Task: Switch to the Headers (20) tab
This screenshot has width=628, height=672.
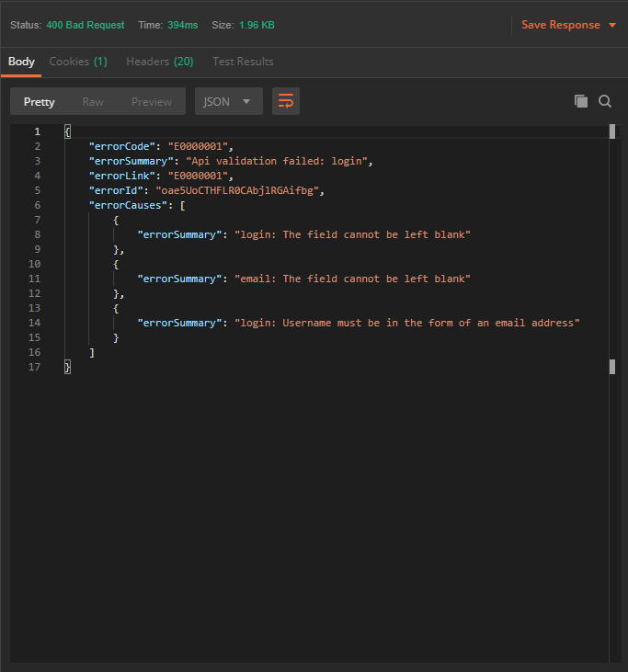Action: click(159, 62)
